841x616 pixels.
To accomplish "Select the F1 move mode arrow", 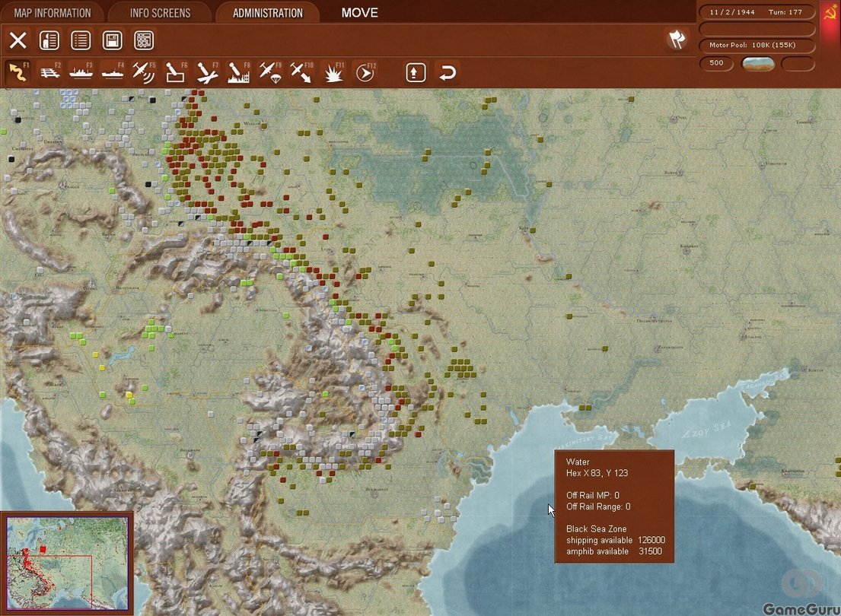I will click(x=18, y=72).
